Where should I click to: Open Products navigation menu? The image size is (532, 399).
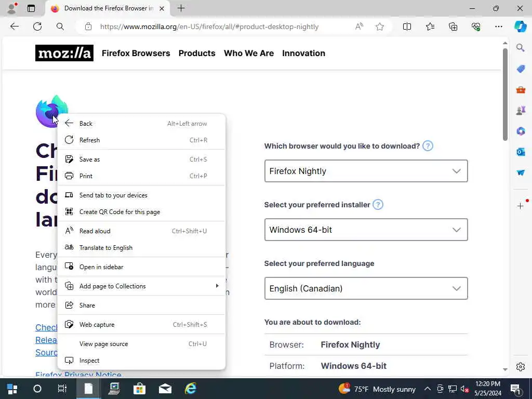pyautogui.click(x=197, y=54)
